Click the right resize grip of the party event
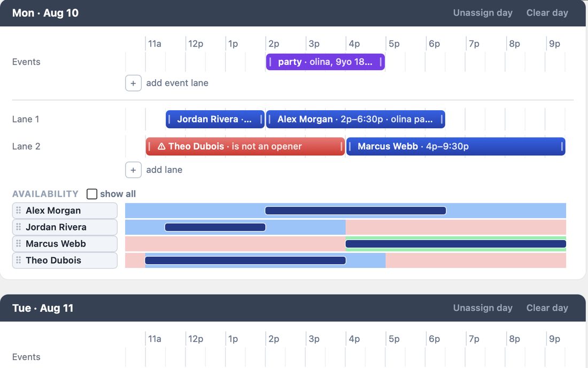 pos(381,62)
